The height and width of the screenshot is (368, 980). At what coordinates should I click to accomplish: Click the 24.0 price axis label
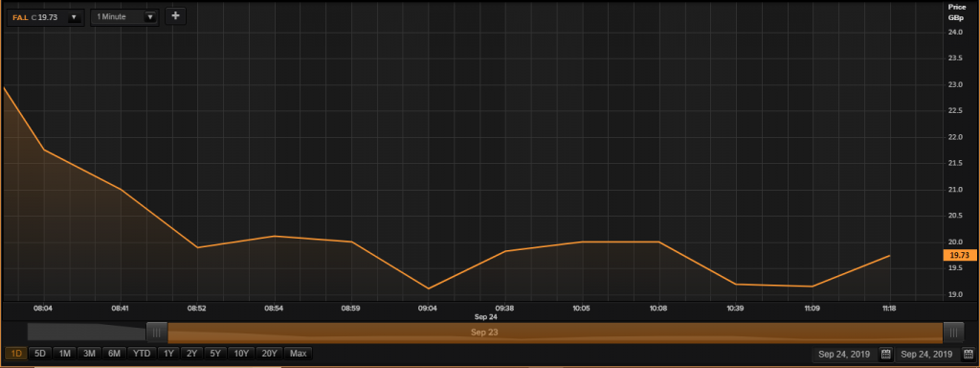point(955,32)
